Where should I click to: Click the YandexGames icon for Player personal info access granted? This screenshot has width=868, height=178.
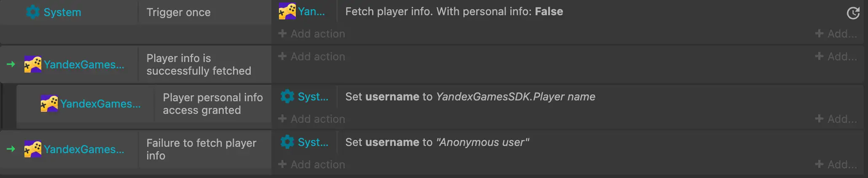pos(49,104)
